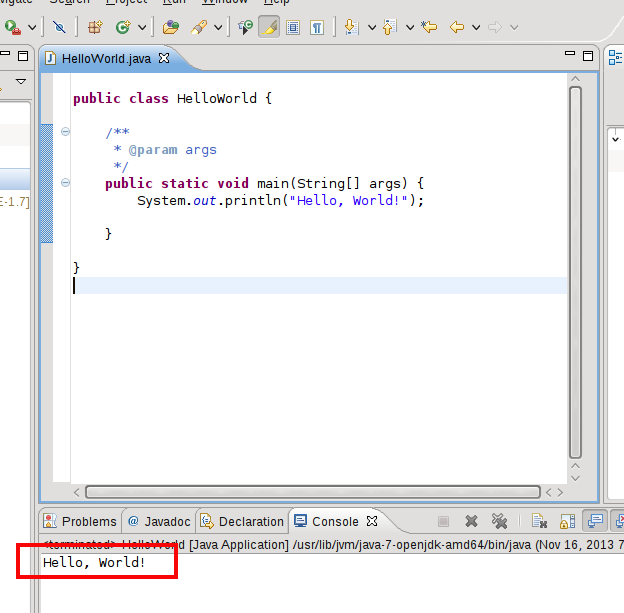Click the Open Type icon

[171, 27]
